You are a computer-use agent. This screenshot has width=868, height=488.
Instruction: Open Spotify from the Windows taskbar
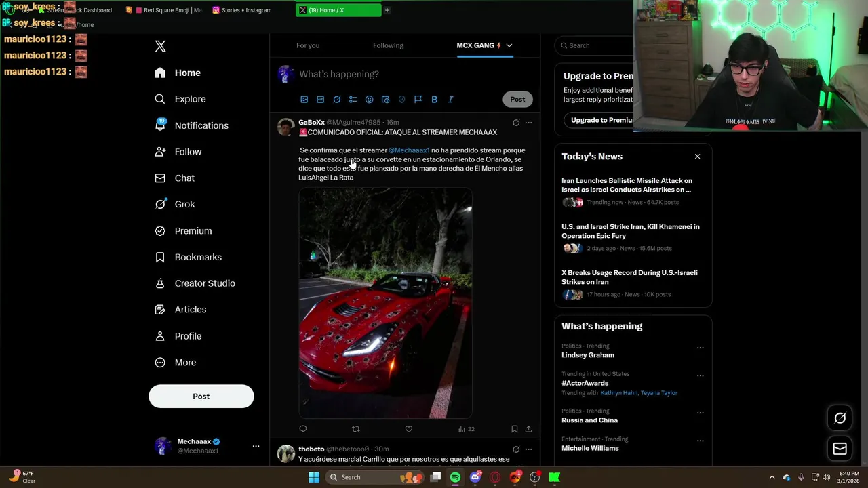[455, 477]
